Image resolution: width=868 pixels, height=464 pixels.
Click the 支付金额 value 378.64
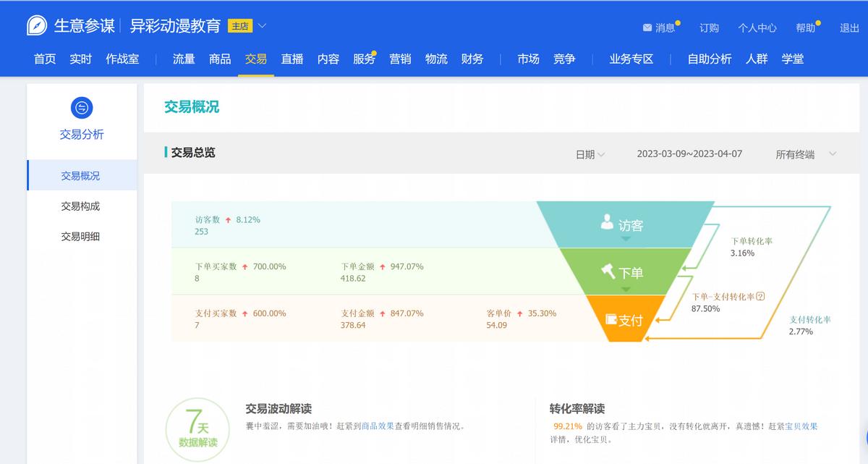[353, 326]
